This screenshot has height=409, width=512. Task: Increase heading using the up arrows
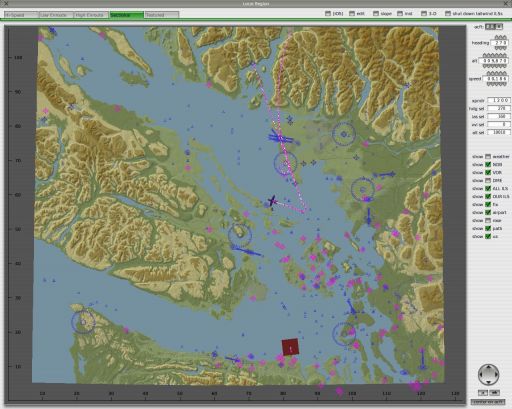500,38
